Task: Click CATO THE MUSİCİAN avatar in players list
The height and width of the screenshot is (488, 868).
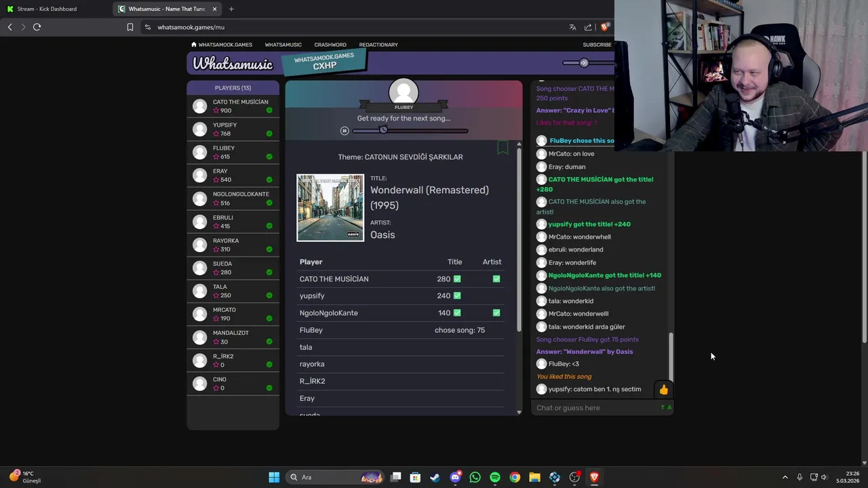Action: coord(199,106)
